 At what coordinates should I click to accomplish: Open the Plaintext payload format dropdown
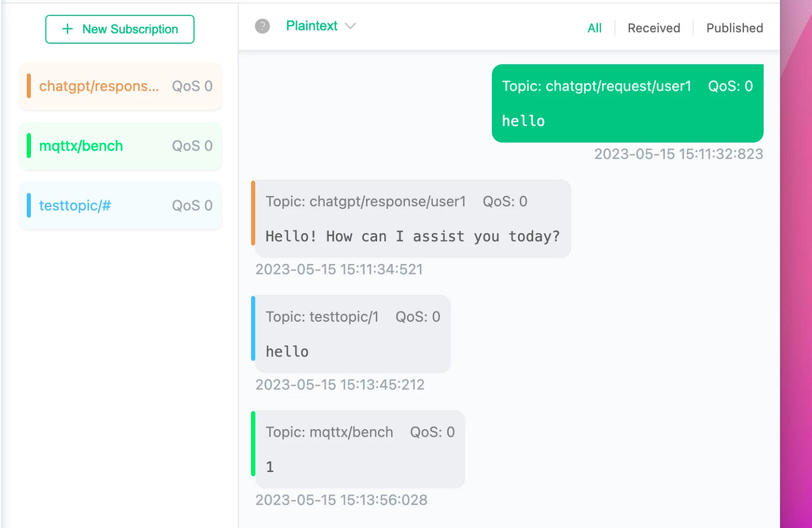[x=312, y=26]
